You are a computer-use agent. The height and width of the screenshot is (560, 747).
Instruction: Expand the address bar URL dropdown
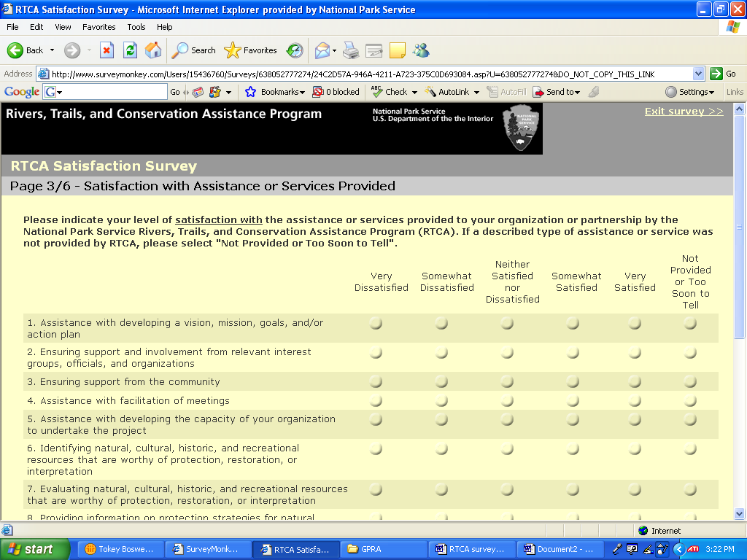(698, 74)
